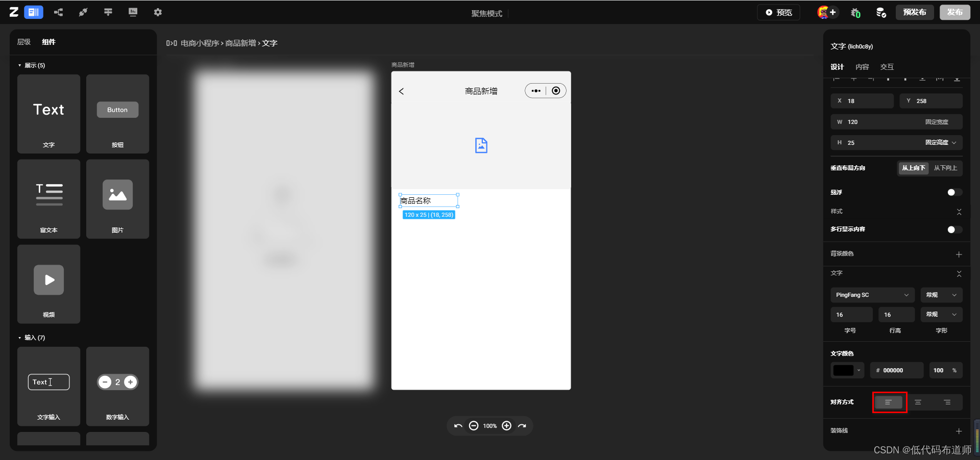980x460 pixels.
Task: Toggle the 多行显示内容 multiline switch
Action: tap(954, 229)
